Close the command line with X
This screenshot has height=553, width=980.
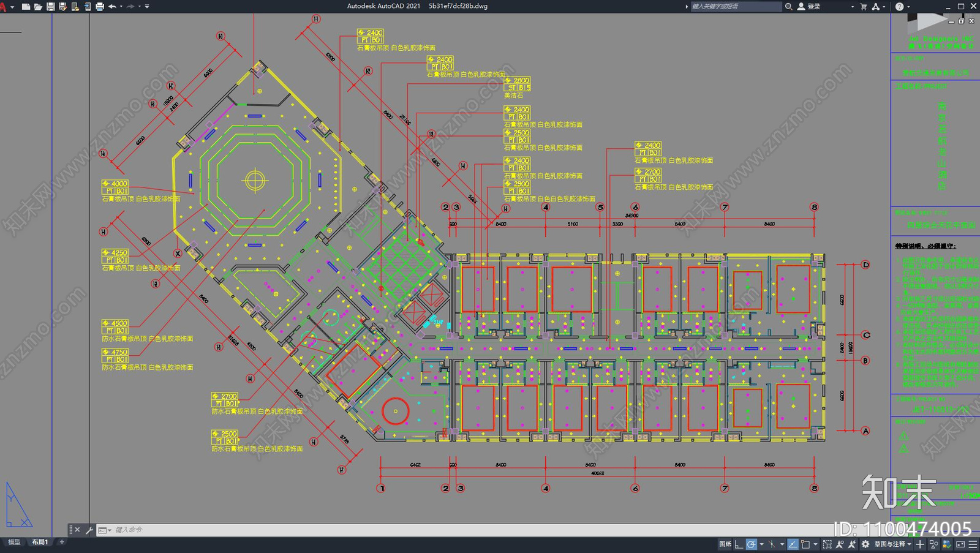(x=77, y=530)
